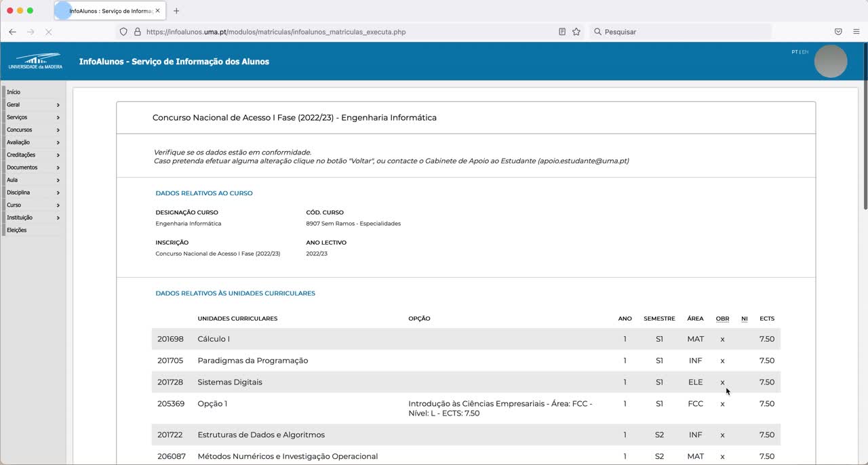Expand the Serviços sidebar menu
This screenshot has height=465, width=868.
point(33,117)
